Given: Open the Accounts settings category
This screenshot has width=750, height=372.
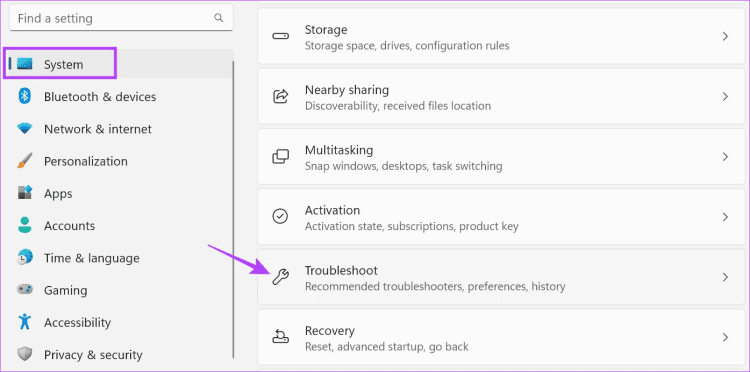Looking at the screenshot, I should point(69,226).
